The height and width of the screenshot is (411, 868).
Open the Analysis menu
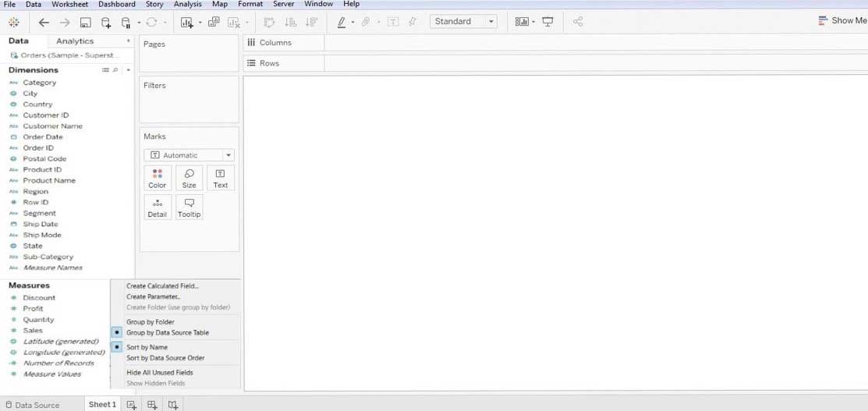tap(188, 4)
